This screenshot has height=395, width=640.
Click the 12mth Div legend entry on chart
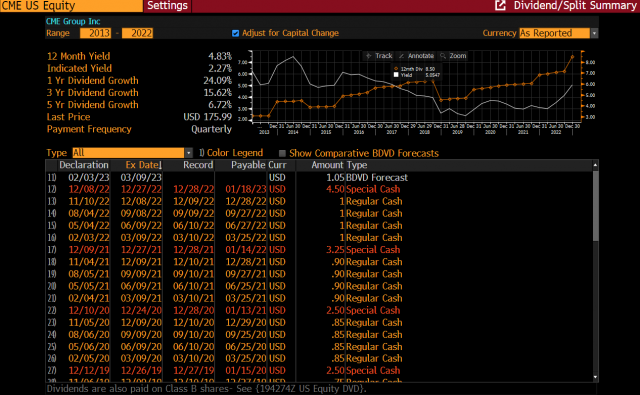[415, 69]
